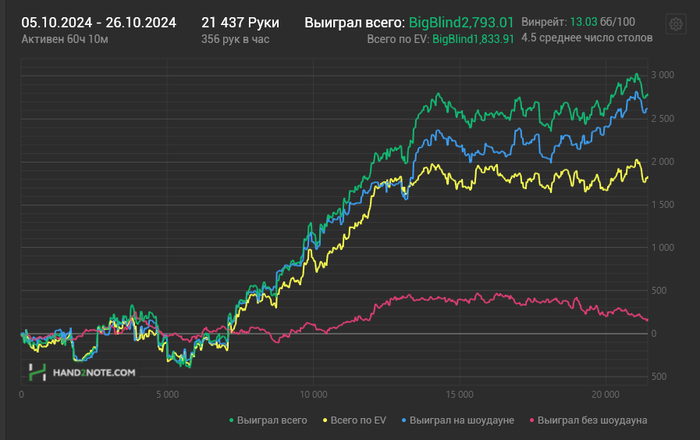Click the '4.5 среднее число столов' text

tap(587, 38)
